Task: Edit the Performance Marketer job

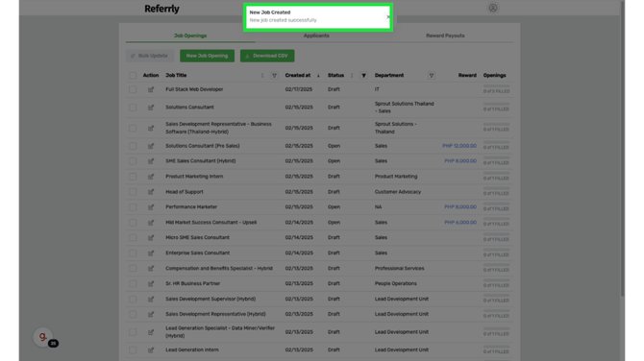Action: [x=151, y=207]
